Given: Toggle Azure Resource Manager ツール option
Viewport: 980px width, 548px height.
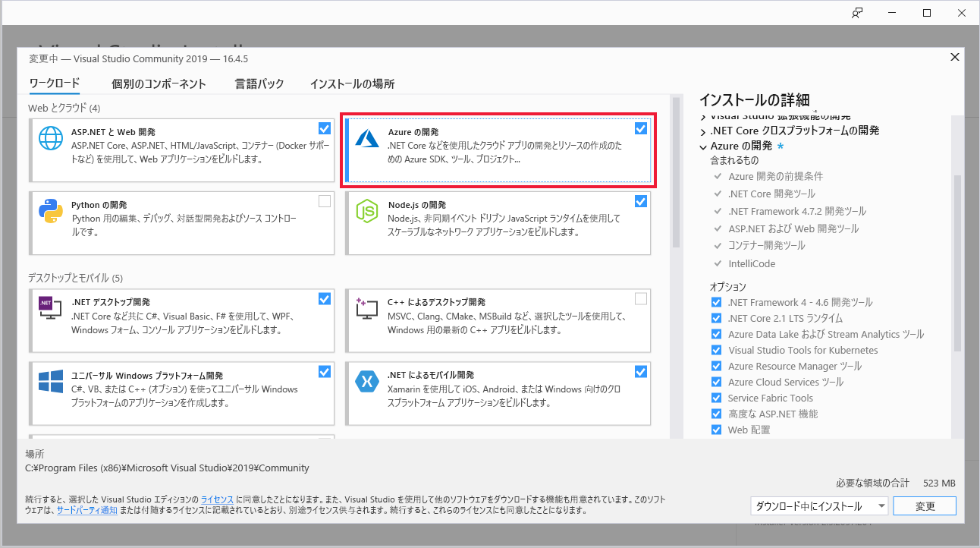Looking at the screenshot, I should coord(717,366).
